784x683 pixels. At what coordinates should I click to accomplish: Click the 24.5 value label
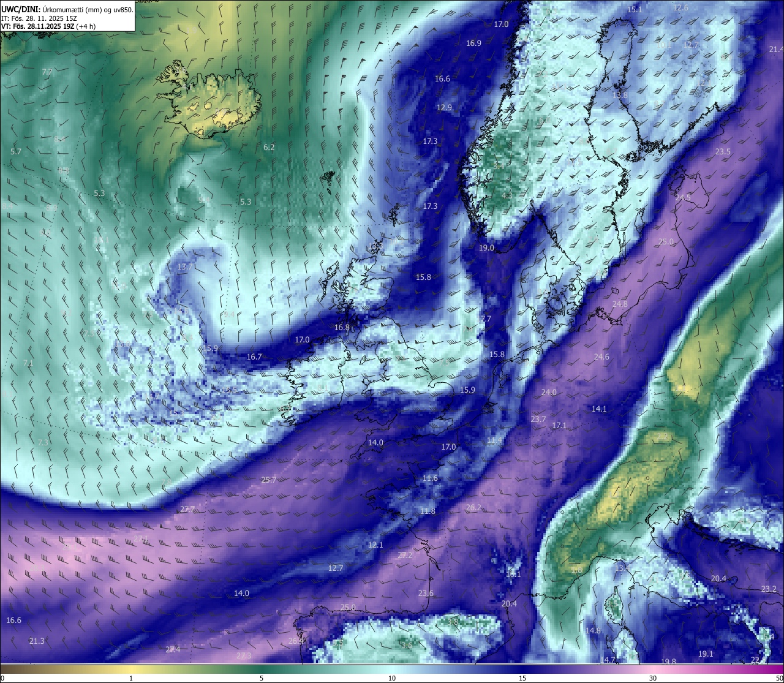[x=683, y=197]
